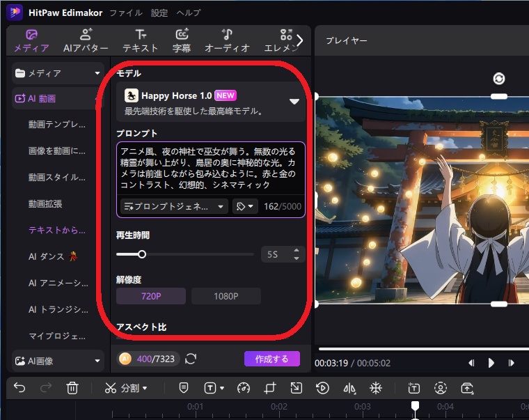This screenshot has width=529, height=420.
Task: Click the HitPaw Edimakor logo icon
Action: click(x=15, y=13)
